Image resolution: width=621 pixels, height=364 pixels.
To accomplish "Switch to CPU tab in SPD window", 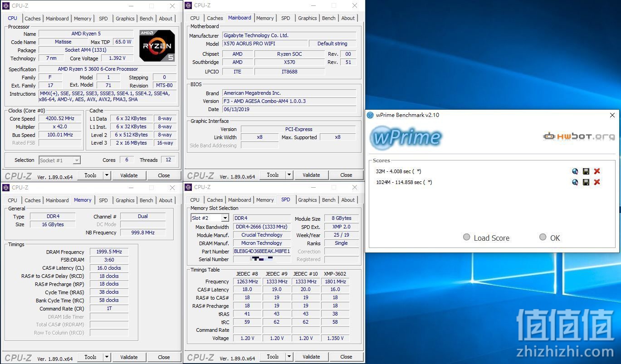I will point(195,200).
